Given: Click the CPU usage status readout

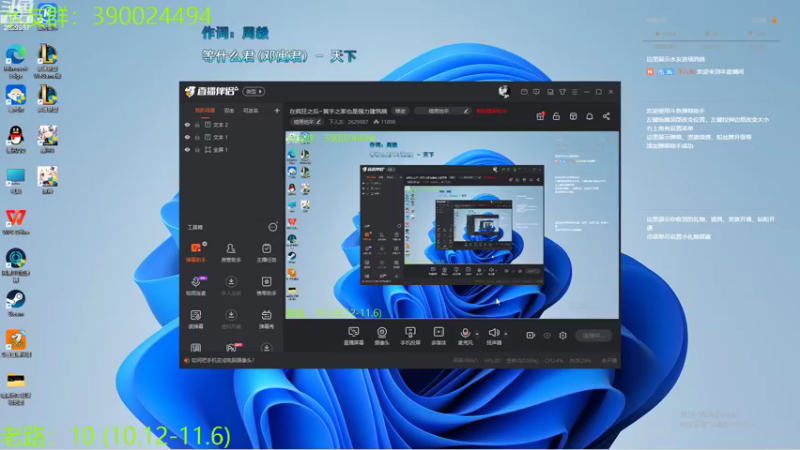Looking at the screenshot, I should click(554, 360).
